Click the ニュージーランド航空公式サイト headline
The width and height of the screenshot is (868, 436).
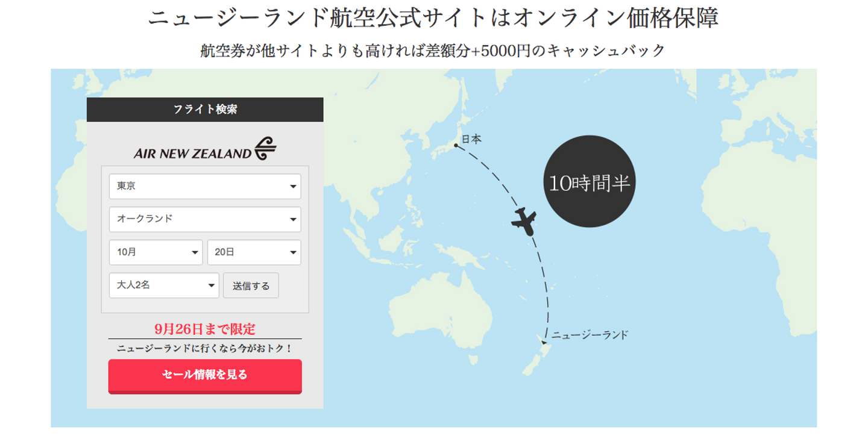(433, 17)
